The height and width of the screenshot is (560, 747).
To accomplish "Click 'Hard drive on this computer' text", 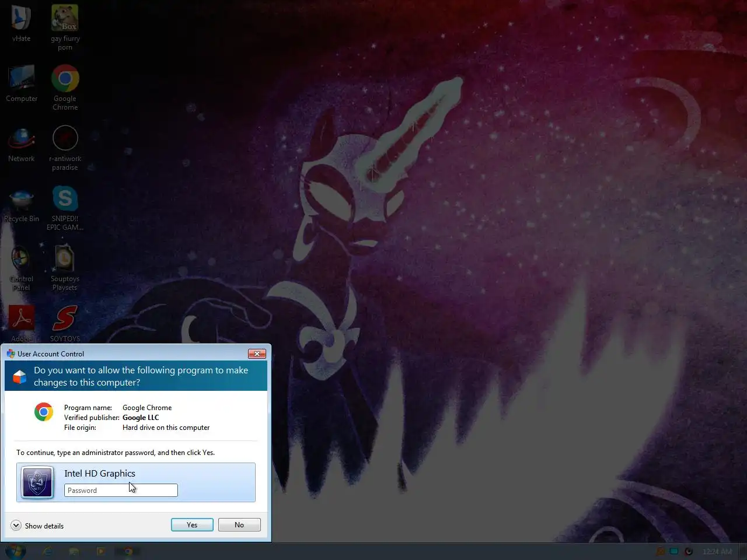I will coord(166,428).
